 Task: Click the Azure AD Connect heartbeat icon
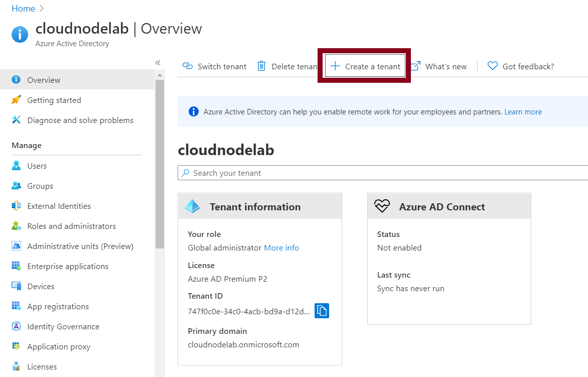tap(382, 206)
